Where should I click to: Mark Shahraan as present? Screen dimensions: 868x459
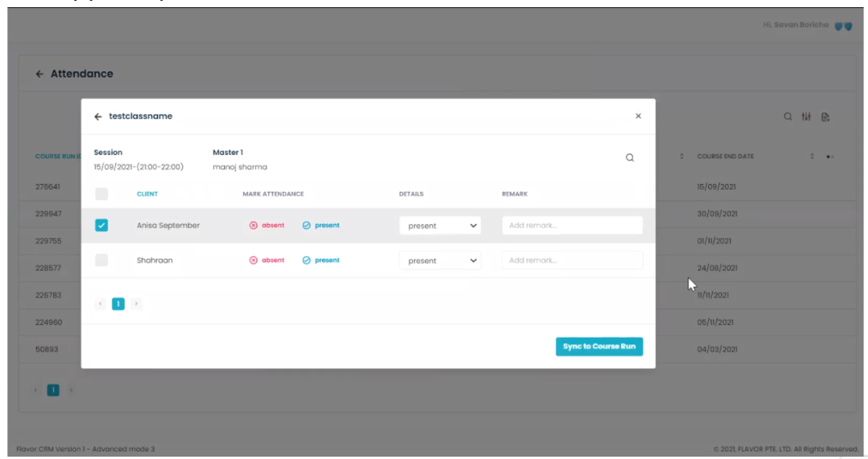321,261
